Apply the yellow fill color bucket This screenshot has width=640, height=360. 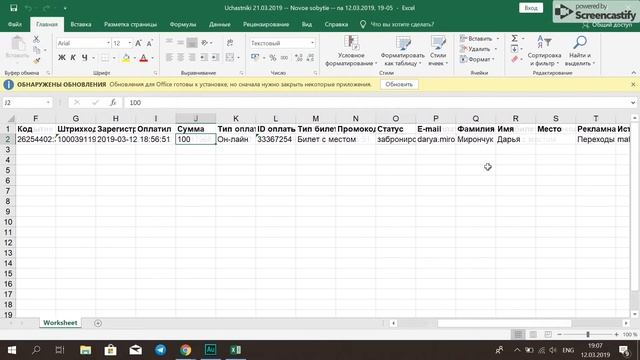(126, 58)
